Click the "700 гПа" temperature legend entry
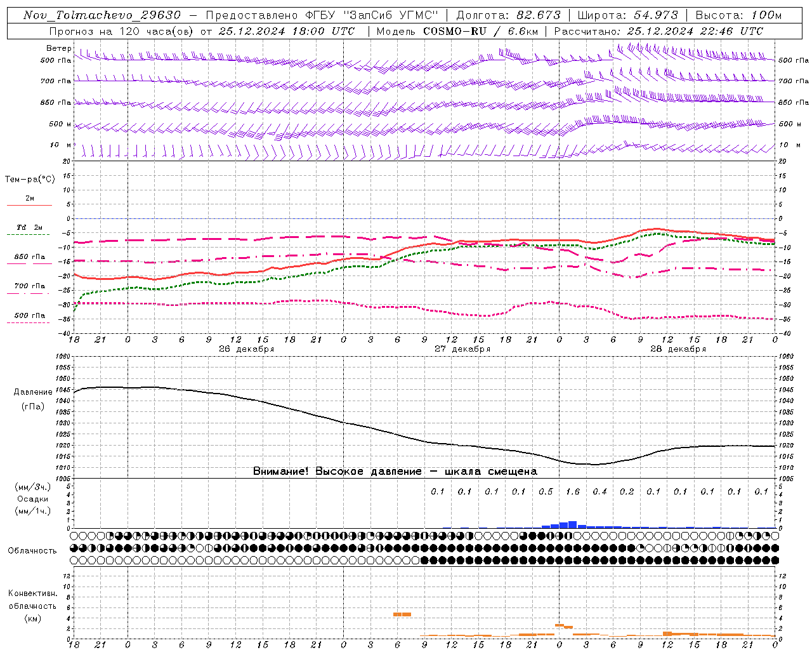This screenshot has width=812, height=650. coord(29,286)
